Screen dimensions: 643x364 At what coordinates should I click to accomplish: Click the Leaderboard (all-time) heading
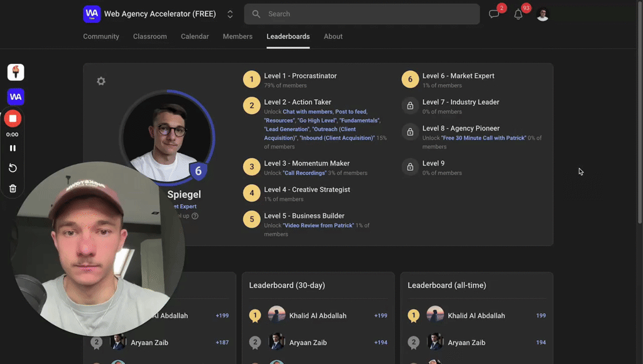click(x=446, y=286)
